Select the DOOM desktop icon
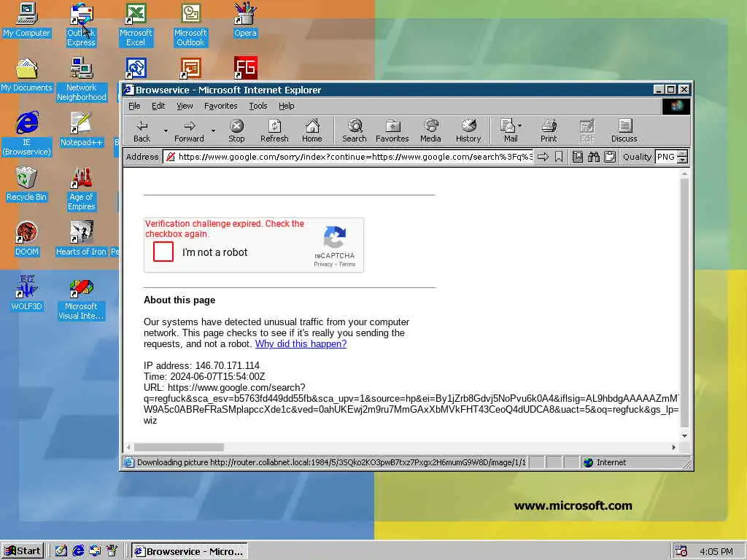 (26, 239)
